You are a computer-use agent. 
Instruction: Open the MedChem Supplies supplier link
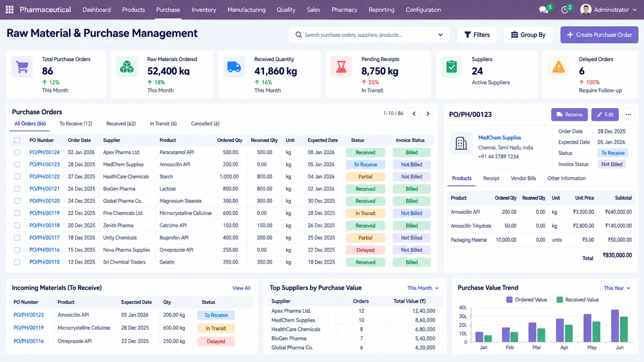point(500,138)
